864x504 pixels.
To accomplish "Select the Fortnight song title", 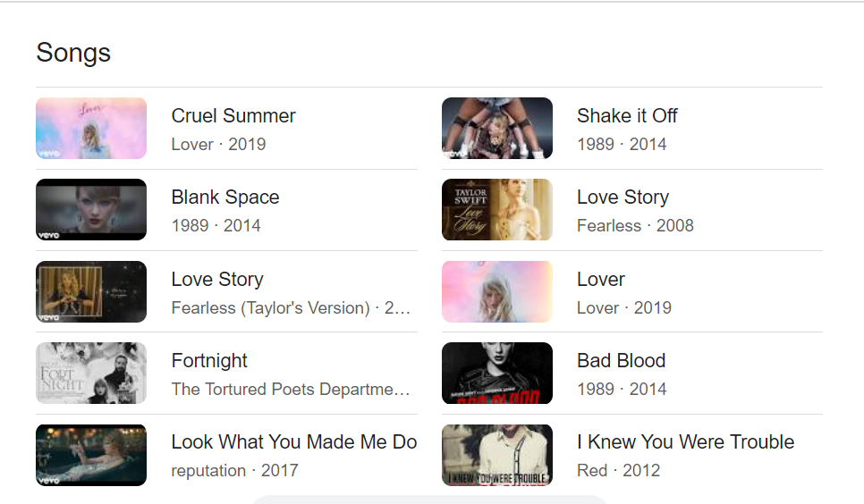I will (x=209, y=361).
